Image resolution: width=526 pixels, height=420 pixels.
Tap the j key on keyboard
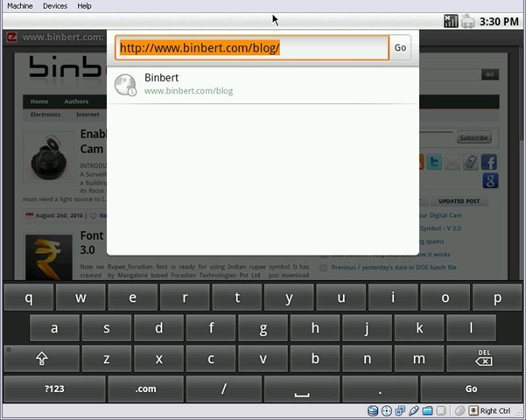(367, 328)
